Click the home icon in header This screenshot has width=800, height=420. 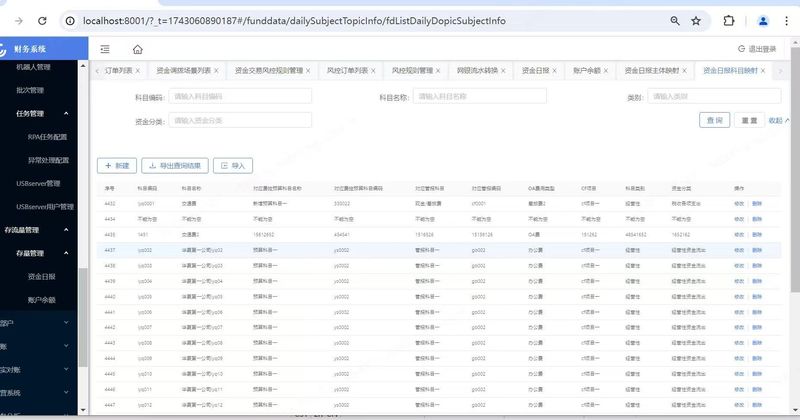[x=137, y=50]
